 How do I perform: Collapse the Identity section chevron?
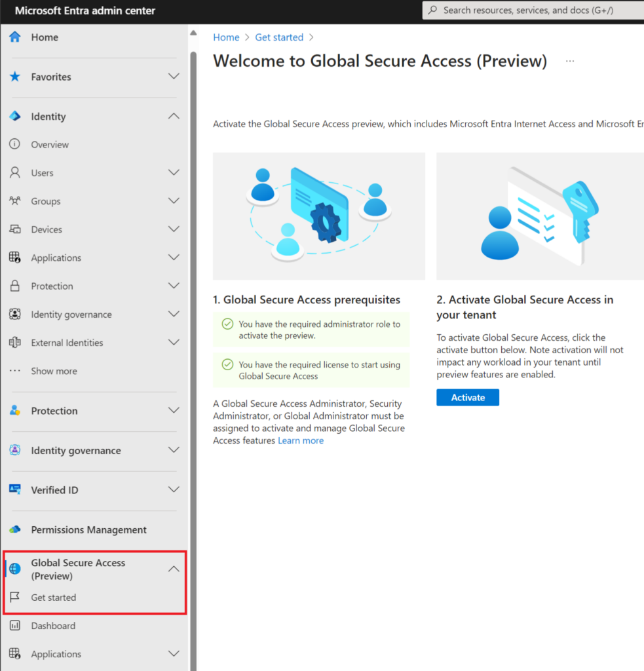click(174, 116)
